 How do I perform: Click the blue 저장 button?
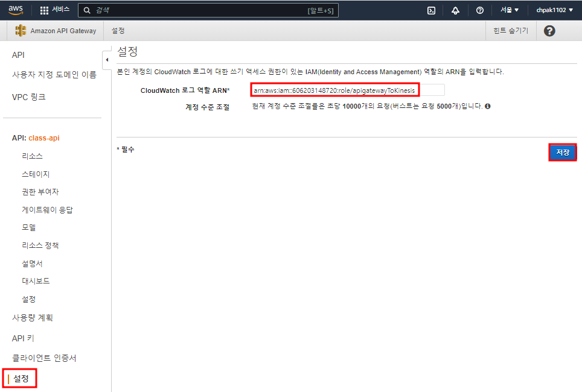[563, 153]
